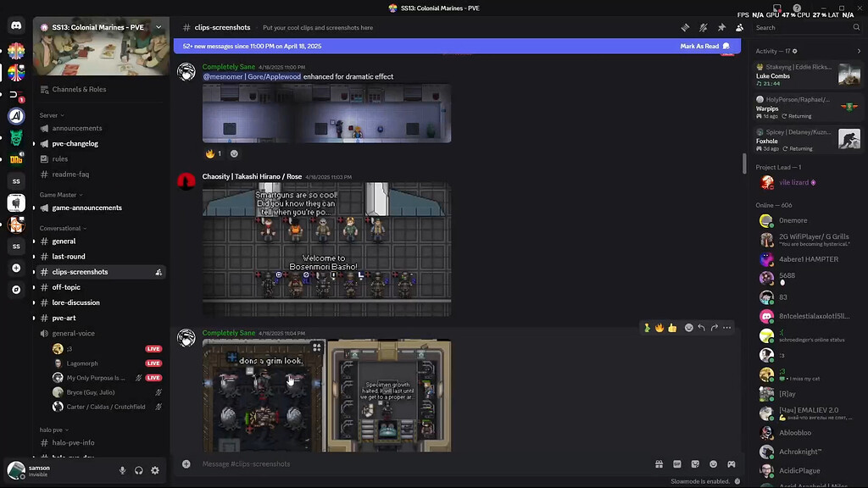Image resolution: width=868 pixels, height=488 pixels.
Task: Reply to Completely Sane's message using reply arrow
Action: (x=702, y=328)
